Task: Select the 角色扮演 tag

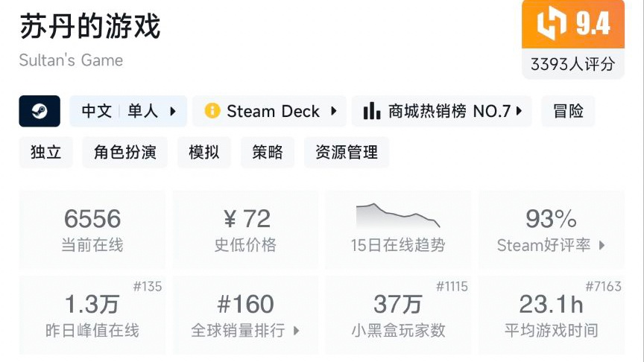Action: click(125, 152)
